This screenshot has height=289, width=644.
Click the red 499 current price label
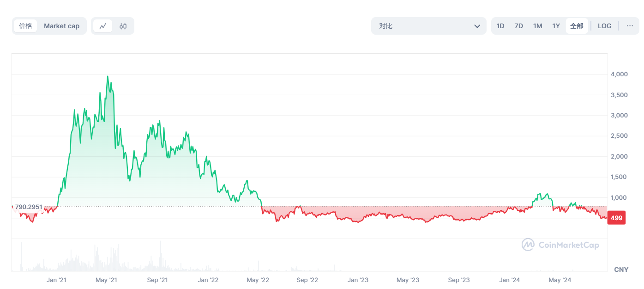coord(616,218)
